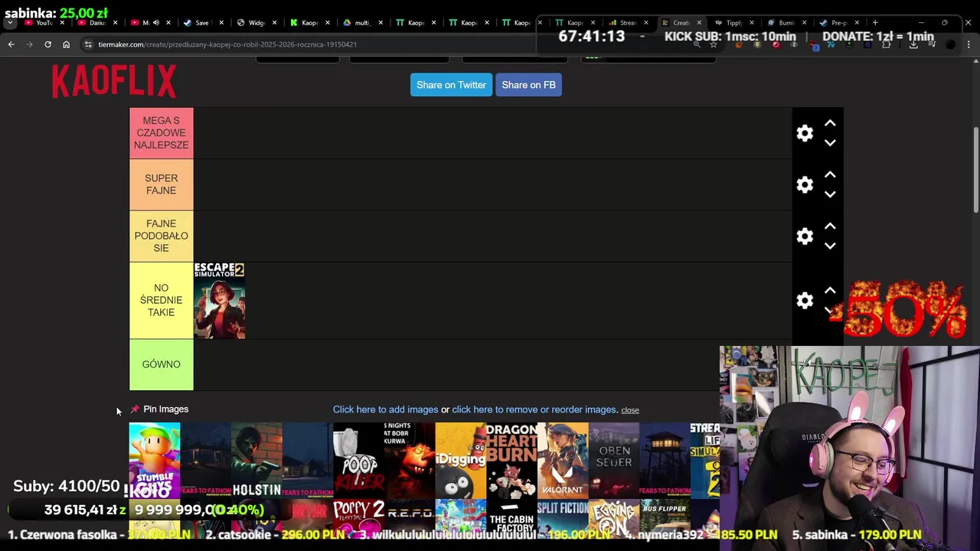Open settings gear for NO ŚREDNIE TAKIE row
Viewport: 980px width, 551px height.
pyautogui.click(x=805, y=300)
